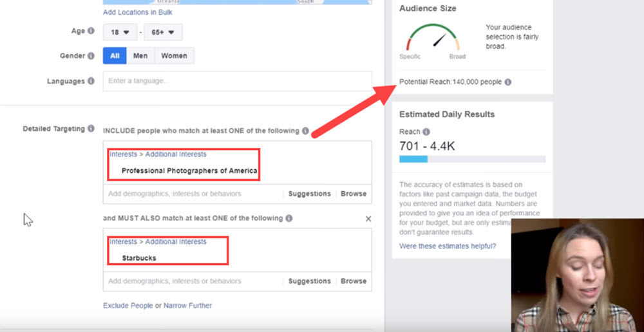
Task: Click the info icon after MUST ALSO match
Action: click(289, 218)
